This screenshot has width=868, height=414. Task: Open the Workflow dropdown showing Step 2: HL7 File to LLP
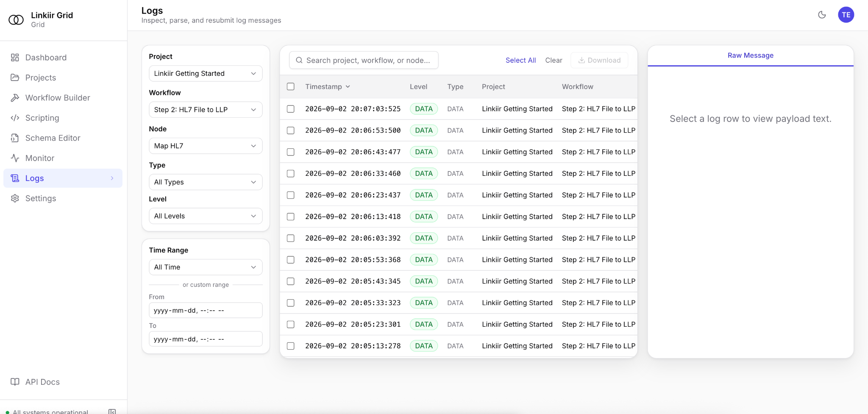point(206,110)
